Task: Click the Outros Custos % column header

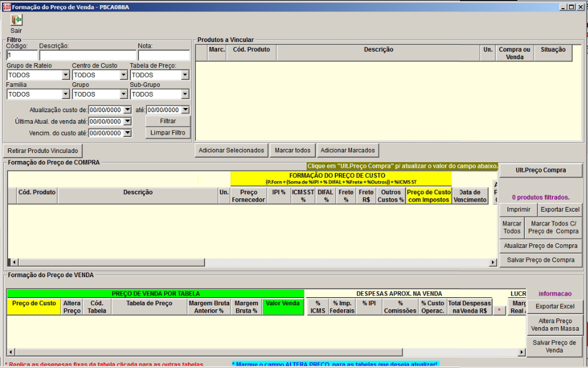Action: [x=390, y=196]
